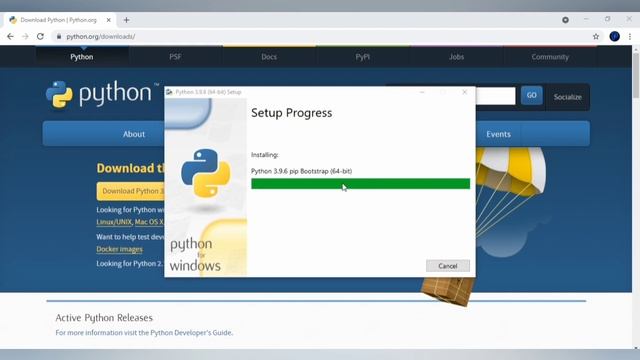
Task: Click the About menu item
Action: [x=134, y=134]
